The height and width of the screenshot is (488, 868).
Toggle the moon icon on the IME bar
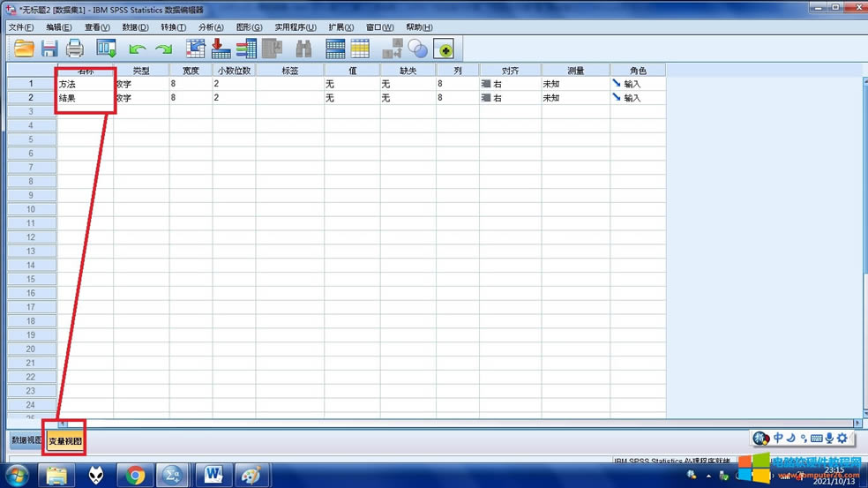point(790,438)
